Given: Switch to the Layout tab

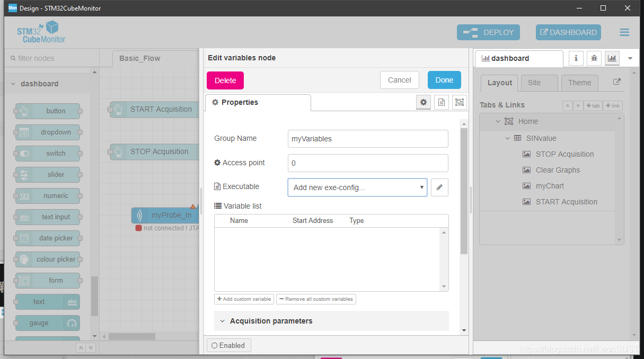Looking at the screenshot, I should click(500, 83).
